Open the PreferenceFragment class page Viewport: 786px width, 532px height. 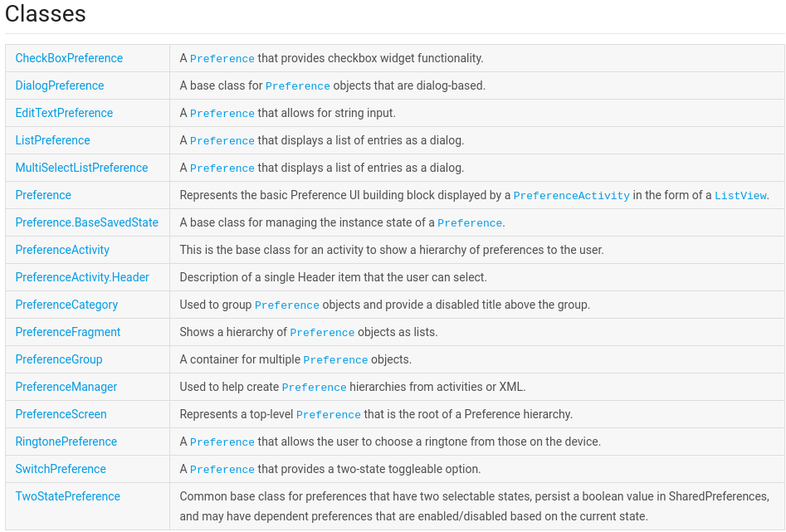(68, 332)
